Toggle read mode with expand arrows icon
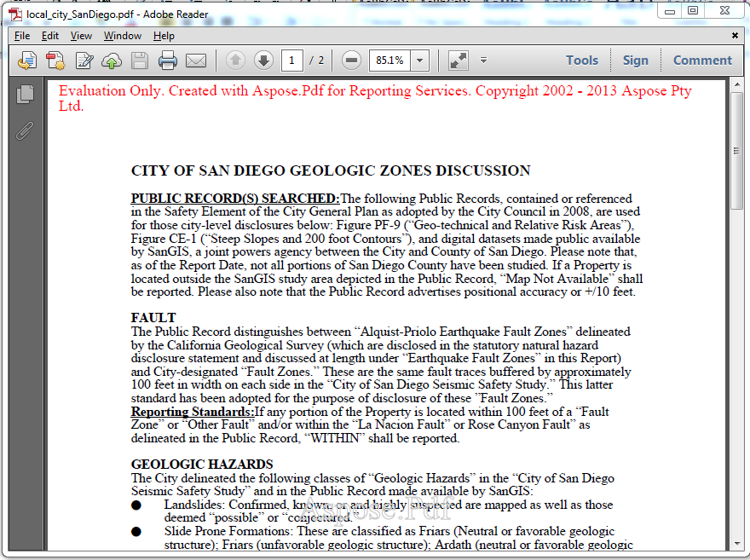The image size is (750, 560). (x=458, y=61)
